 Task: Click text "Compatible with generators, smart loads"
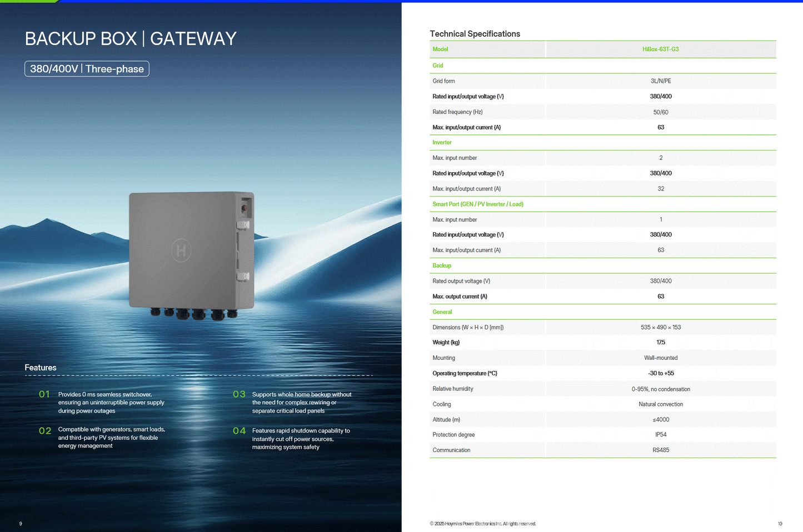112,429
